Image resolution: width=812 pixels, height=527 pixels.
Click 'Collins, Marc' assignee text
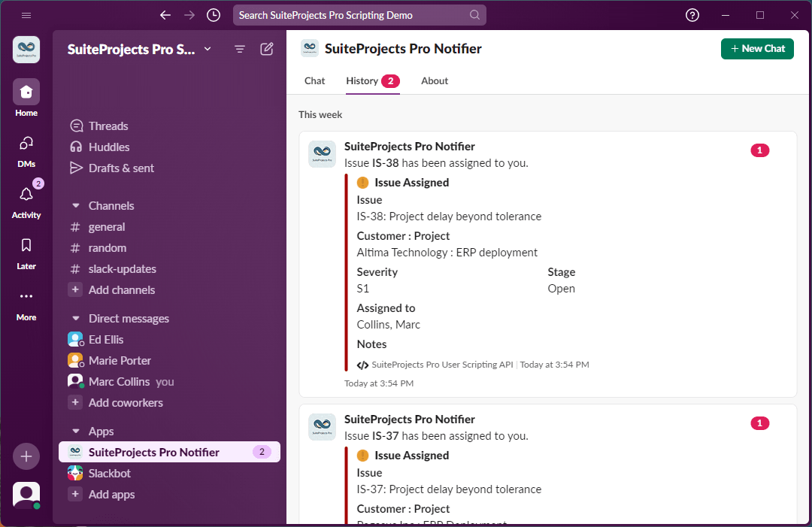click(x=389, y=325)
